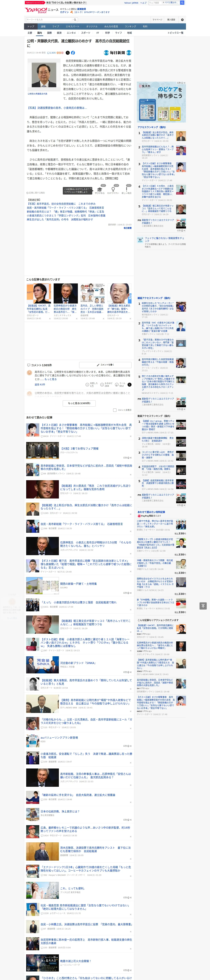Click the 毎日新聞 publisher logo

click(117, 53)
